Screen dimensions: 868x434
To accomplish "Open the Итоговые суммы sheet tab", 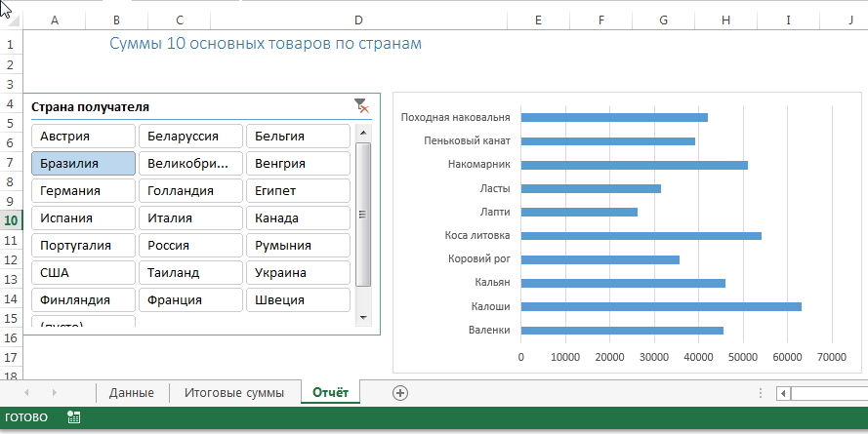I will click(234, 393).
